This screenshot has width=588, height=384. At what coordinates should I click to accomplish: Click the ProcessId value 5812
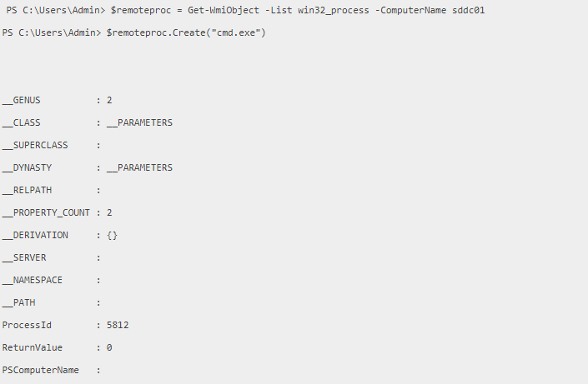[x=118, y=325]
